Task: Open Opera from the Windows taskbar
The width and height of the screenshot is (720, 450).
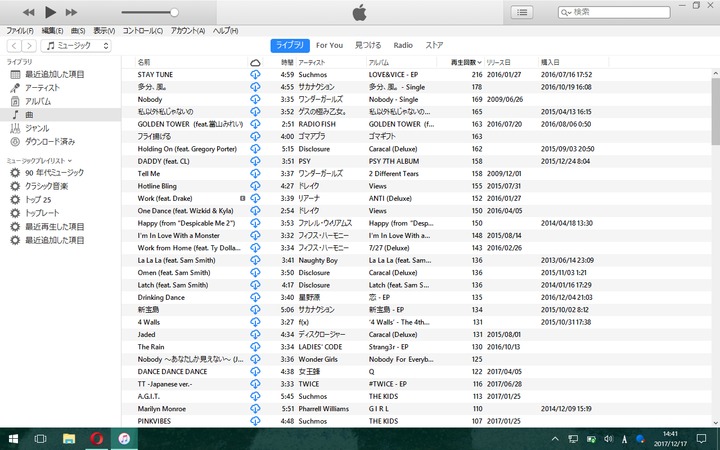Action: coord(95,439)
